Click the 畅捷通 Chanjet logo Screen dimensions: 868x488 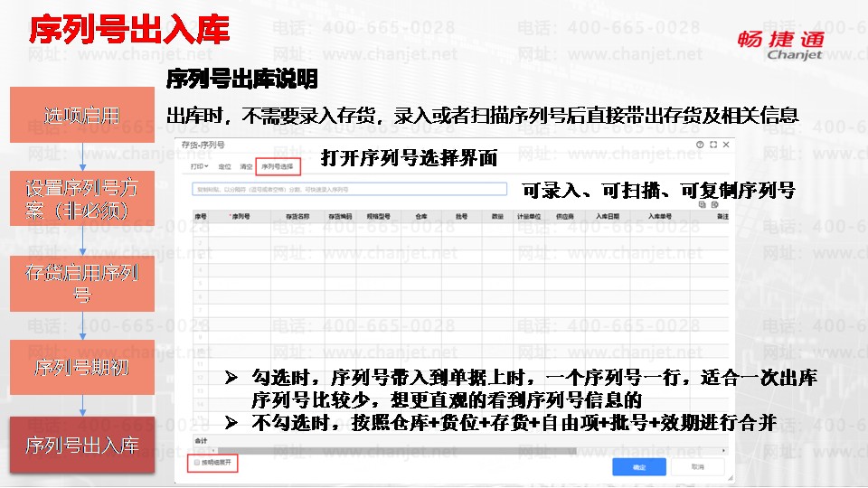pyautogui.click(x=780, y=45)
